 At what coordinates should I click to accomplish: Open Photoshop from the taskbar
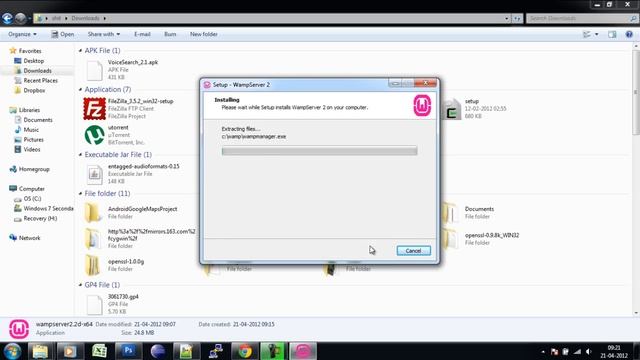coord(129,351)
